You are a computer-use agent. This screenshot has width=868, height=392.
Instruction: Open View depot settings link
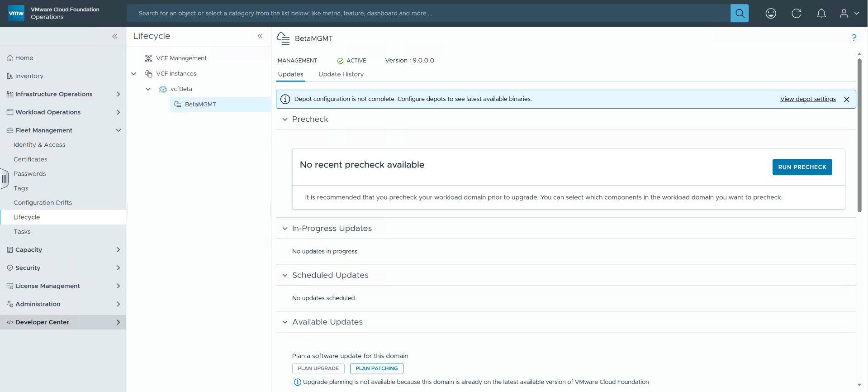click(808, 99)
